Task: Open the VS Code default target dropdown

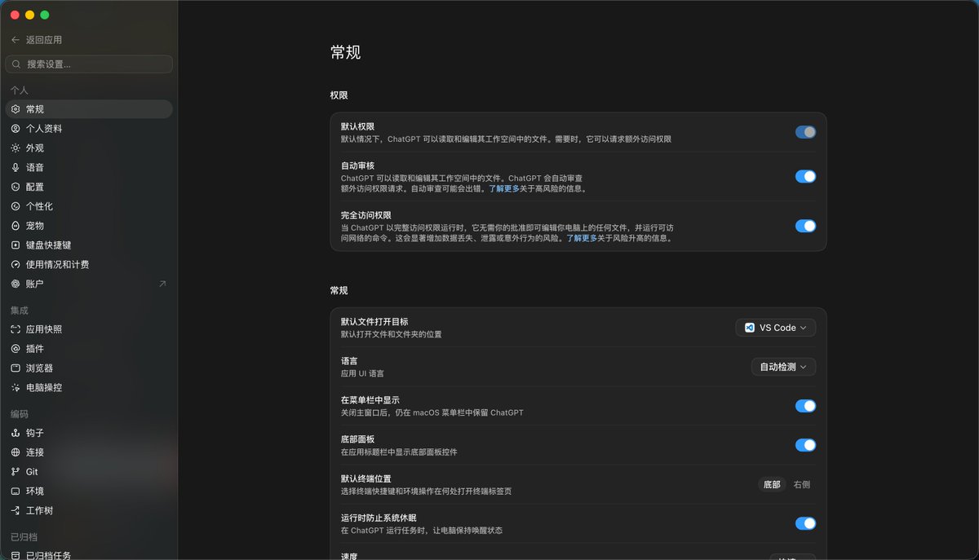Action: [x=776, y=328]
